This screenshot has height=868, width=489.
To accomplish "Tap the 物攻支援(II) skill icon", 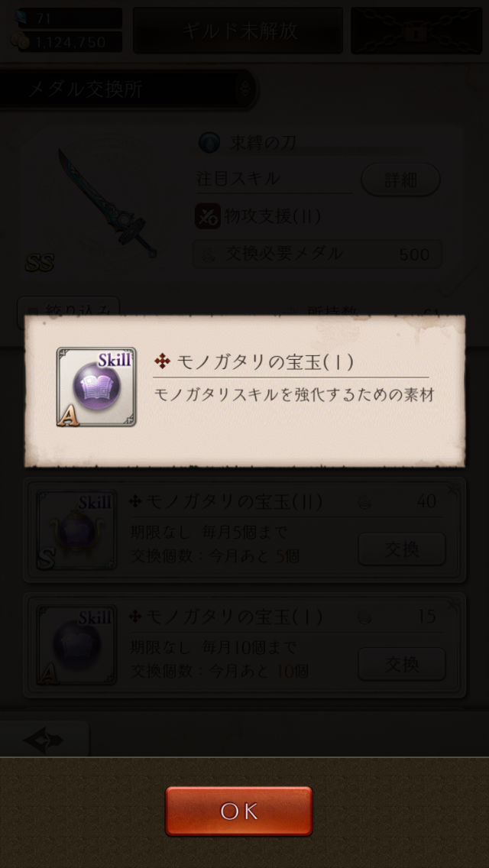I will pyautogui.click(x=208, y=216).
